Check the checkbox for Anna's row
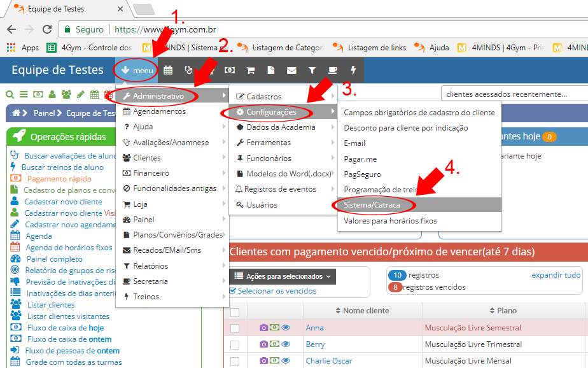 pos(235,328)
